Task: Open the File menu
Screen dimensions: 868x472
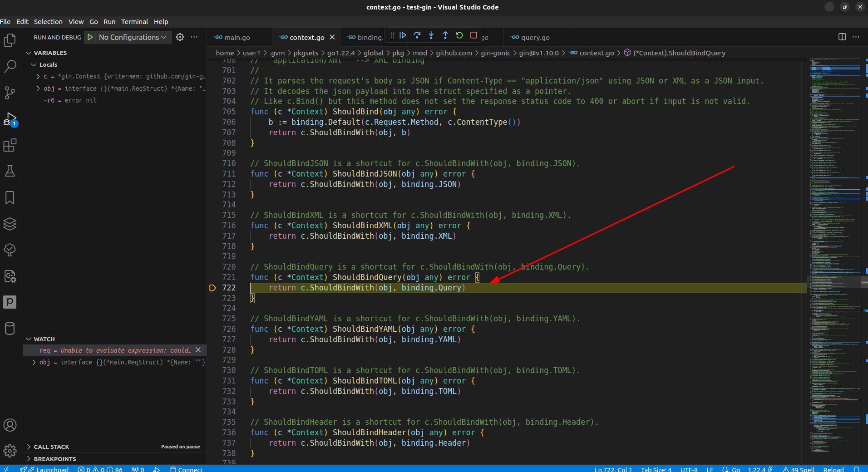Action: tap(5, 22)
